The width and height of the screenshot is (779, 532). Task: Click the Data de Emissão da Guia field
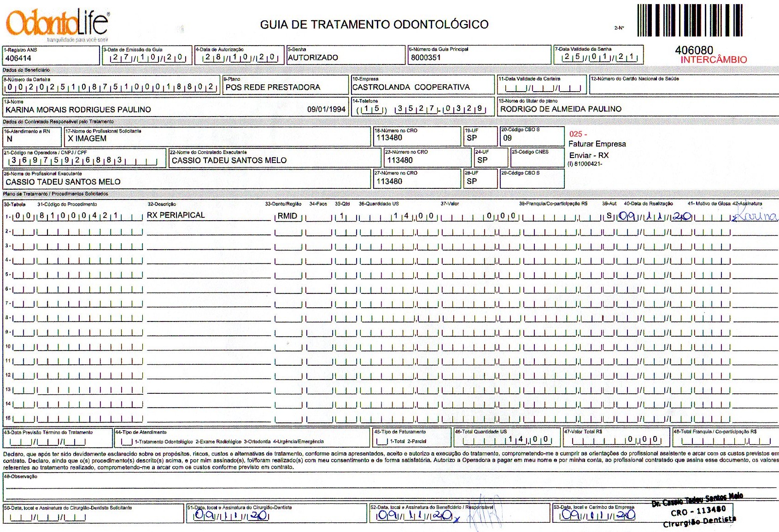click(x=147, y=55)
